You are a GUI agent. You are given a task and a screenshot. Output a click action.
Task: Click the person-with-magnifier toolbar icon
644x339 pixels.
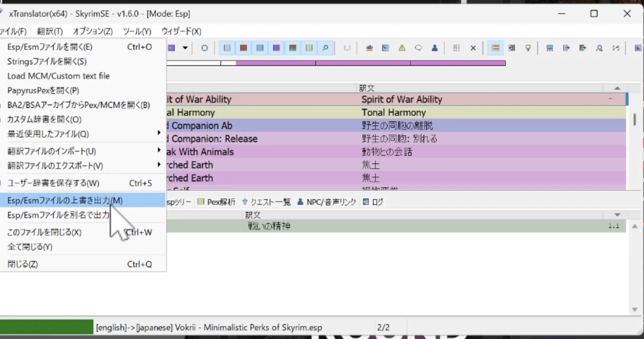599,48
